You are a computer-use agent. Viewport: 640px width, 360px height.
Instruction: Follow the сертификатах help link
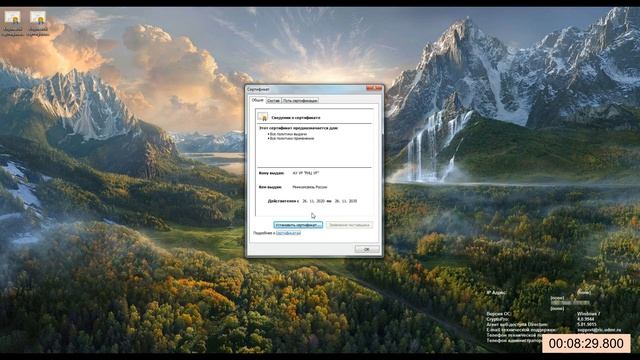click(x=288, y=233)
